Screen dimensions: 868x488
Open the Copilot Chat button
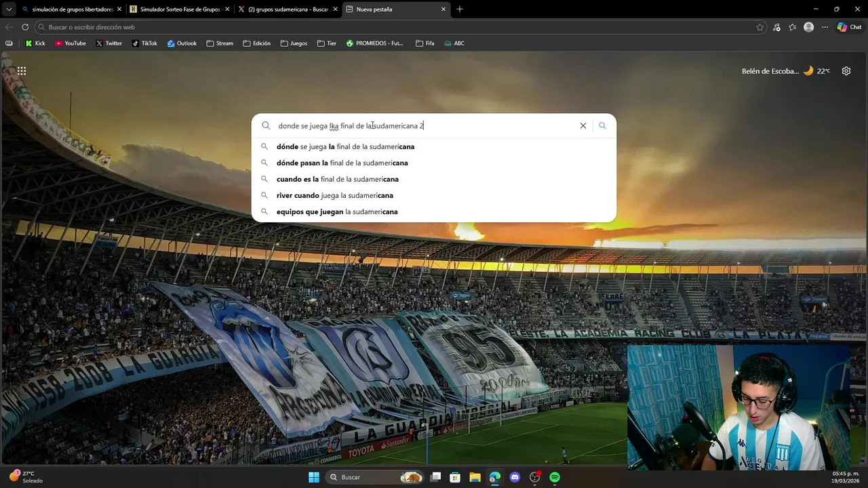[850, 27]
